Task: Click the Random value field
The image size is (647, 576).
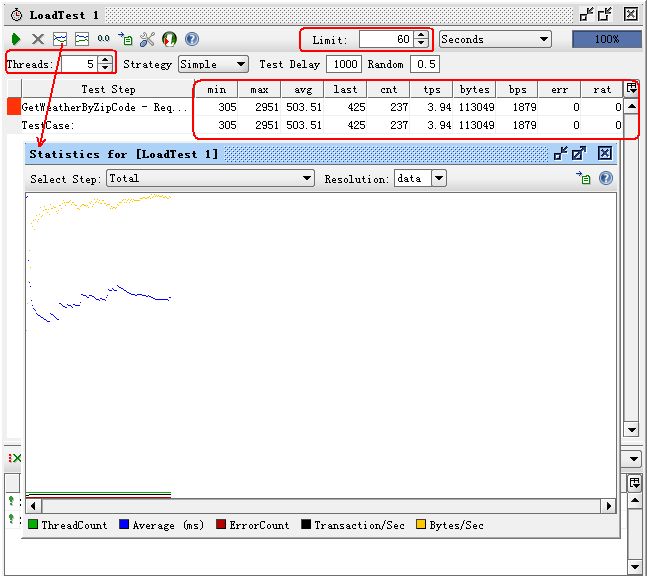Action: (x=426, y=64)
